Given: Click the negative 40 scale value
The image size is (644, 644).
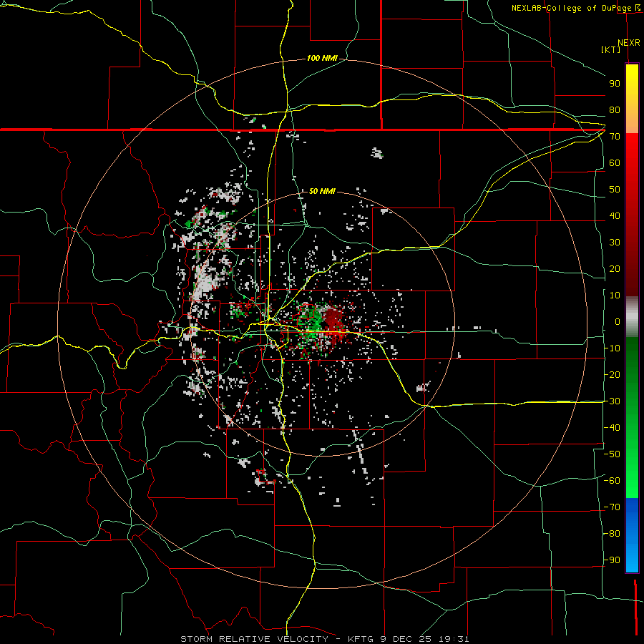Looking at the screenshot, I should tap(612, 428).
